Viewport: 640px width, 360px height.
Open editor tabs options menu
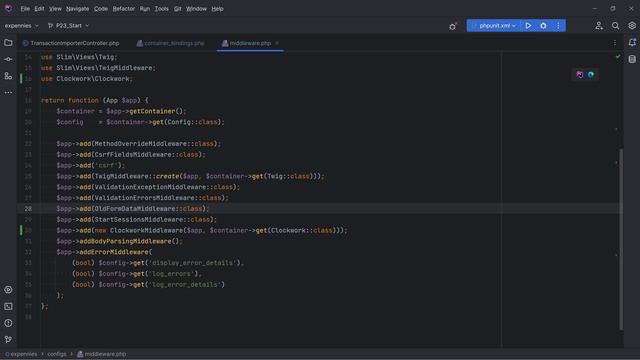click(615, 43)
